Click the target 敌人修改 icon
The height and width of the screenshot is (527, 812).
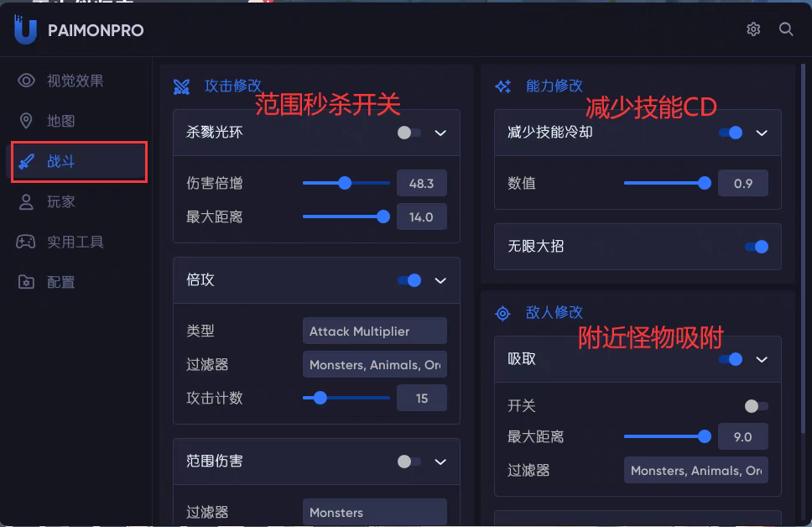(502, 313)
